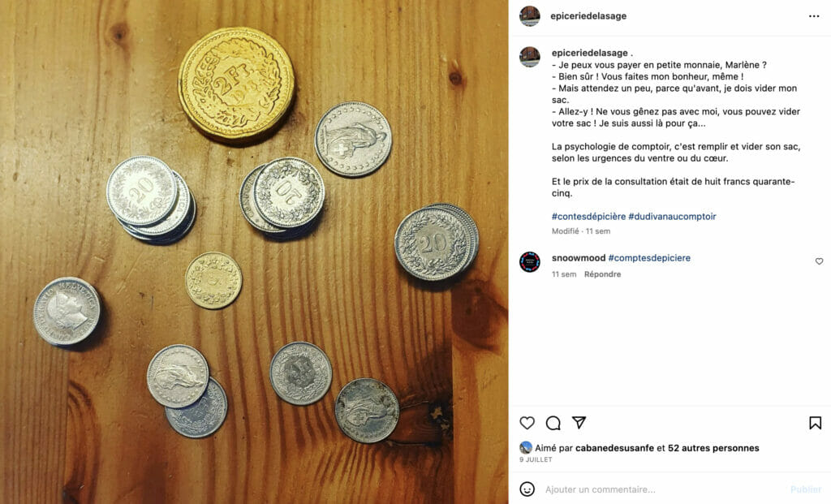Open the #comptesdepiciere hashtag in comment
The width and height of the screenshot is (831, 504).
[x=649, y=258]
